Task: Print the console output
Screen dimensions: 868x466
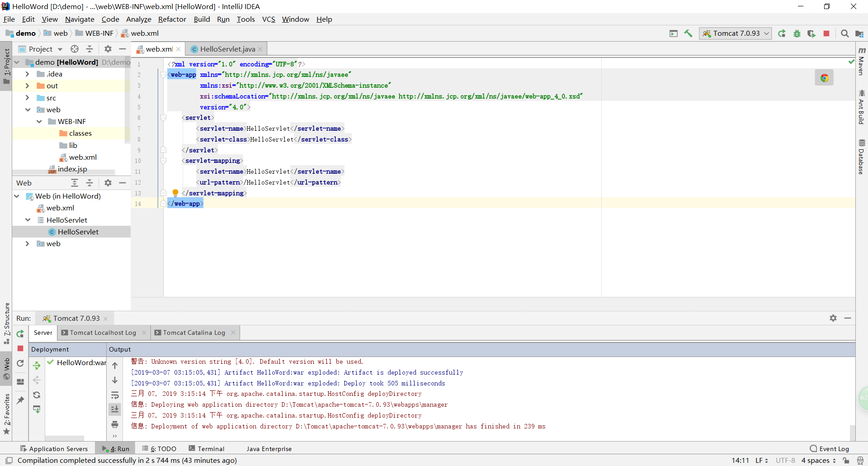Action: (115, 425)
